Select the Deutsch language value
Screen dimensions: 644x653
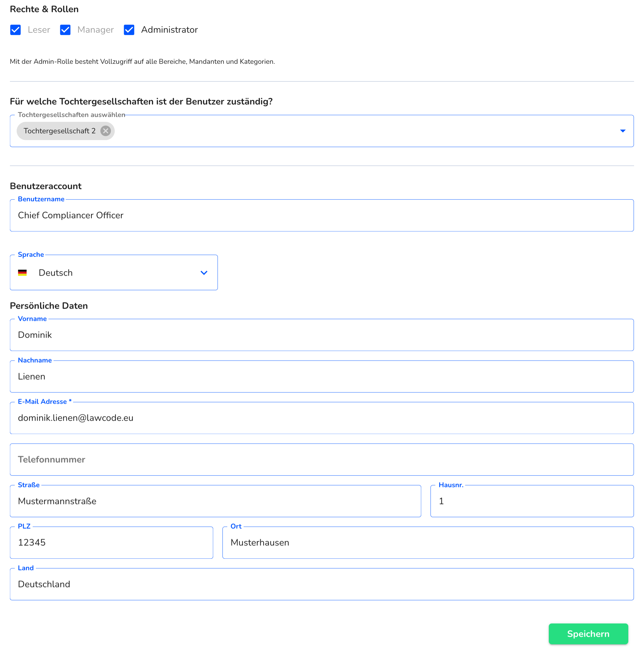[56, 273]
